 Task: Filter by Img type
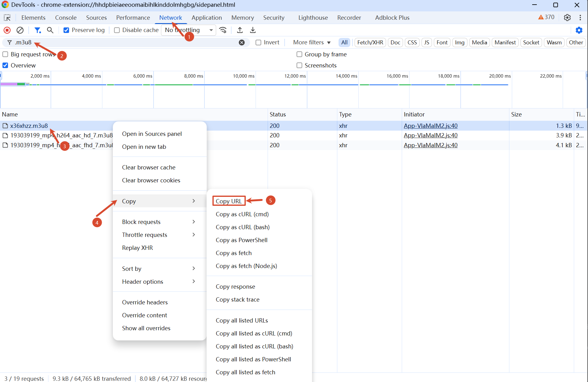(x=459, y=43)
